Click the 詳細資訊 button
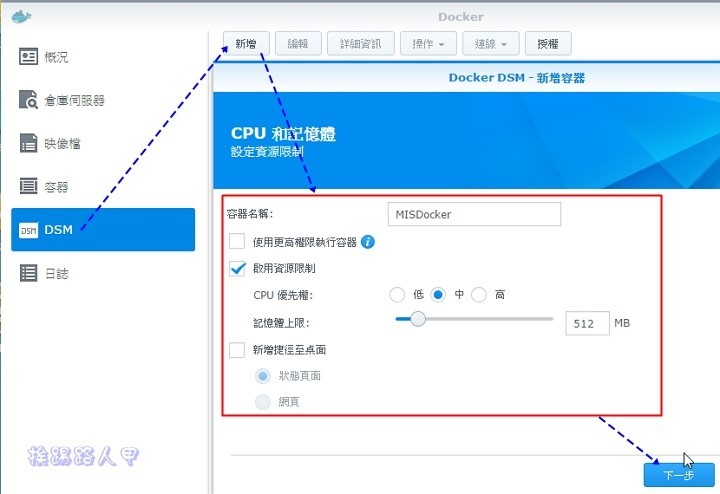This screenshot has height=494, width=720. [360, 44]
